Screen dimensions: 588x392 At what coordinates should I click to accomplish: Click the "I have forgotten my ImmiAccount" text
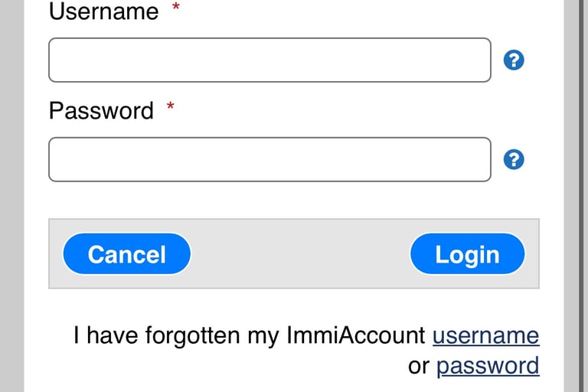pyautogui.click(x=249, y=335)
